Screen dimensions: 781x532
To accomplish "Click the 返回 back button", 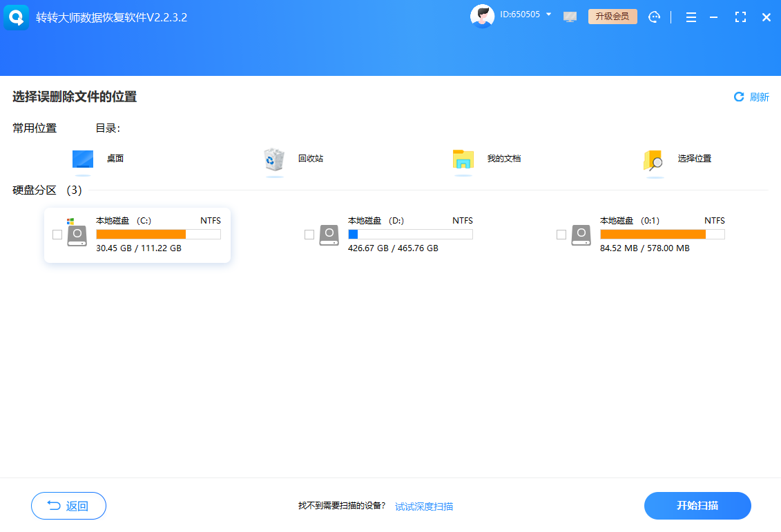I will pyautogui.click(x=69, y=506).
